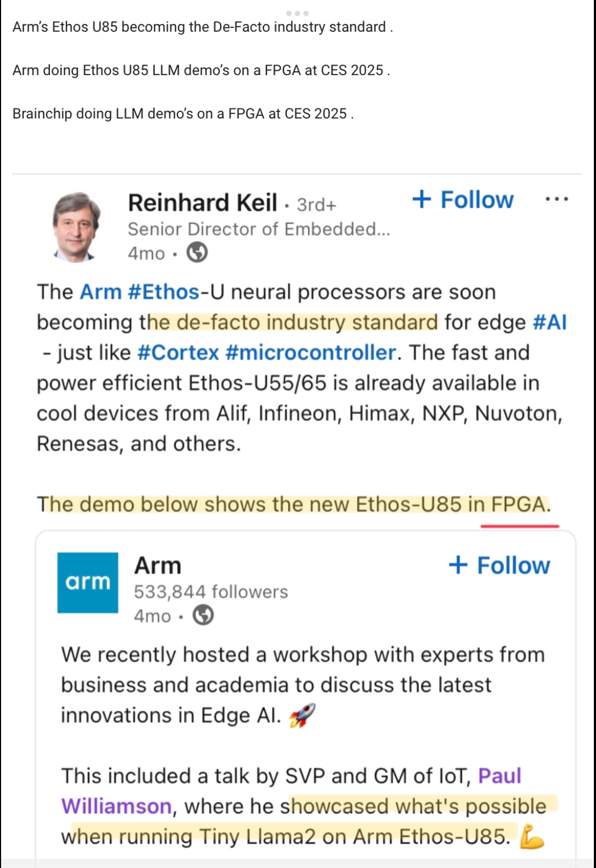Click the rocket emoji after Edge AI
This screenshot has width=596, height=868.
(x=302, y=716)
